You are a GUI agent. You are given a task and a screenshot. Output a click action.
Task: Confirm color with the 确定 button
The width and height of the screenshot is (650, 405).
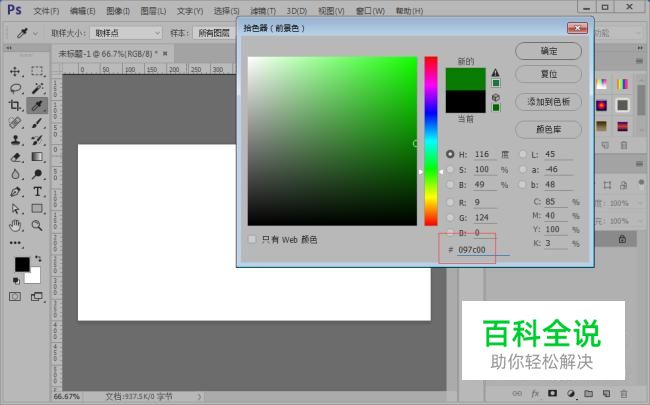click(x=548, y=51)
